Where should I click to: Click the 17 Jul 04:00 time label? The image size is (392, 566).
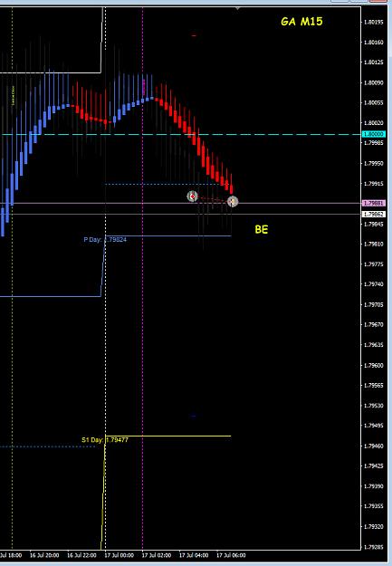click(194, 555)
